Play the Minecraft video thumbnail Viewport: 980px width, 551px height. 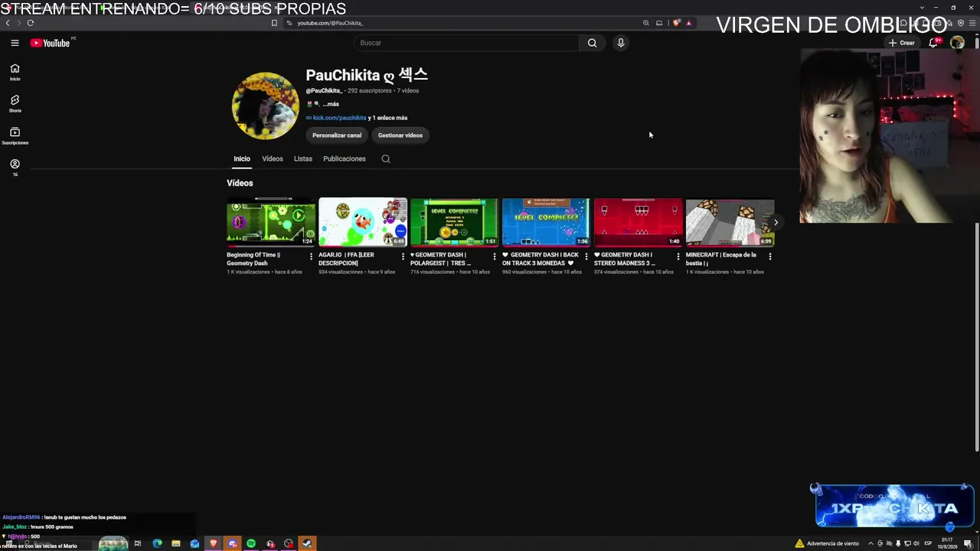click(730, 222)
